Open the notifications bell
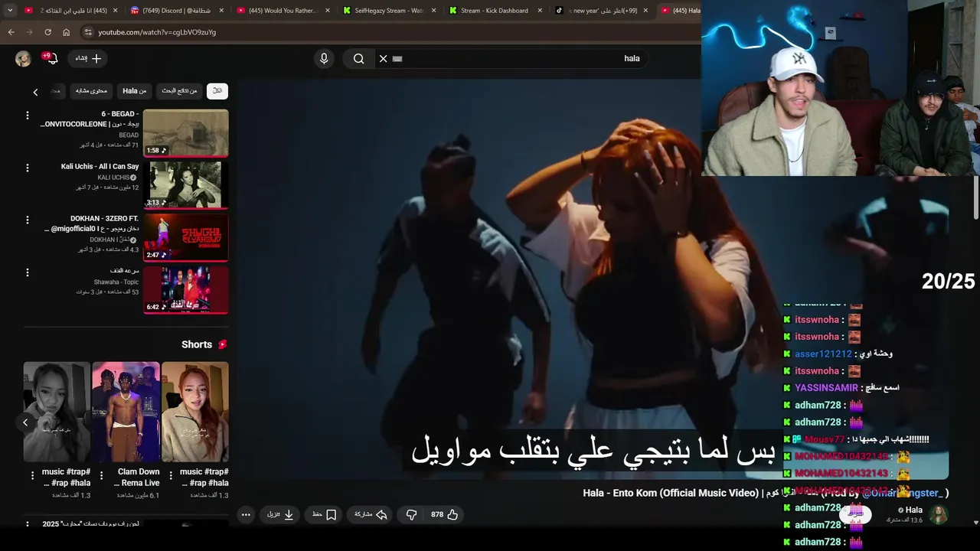The height and width of the screenshot is (551, 980). pyautogui.click(x=51, y=58)
